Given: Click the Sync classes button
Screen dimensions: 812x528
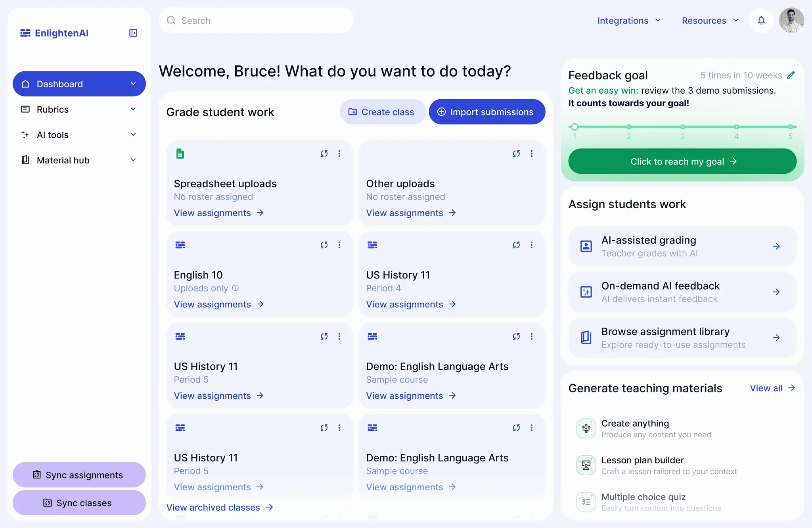Looking at the screenshot, I should 79,503.
